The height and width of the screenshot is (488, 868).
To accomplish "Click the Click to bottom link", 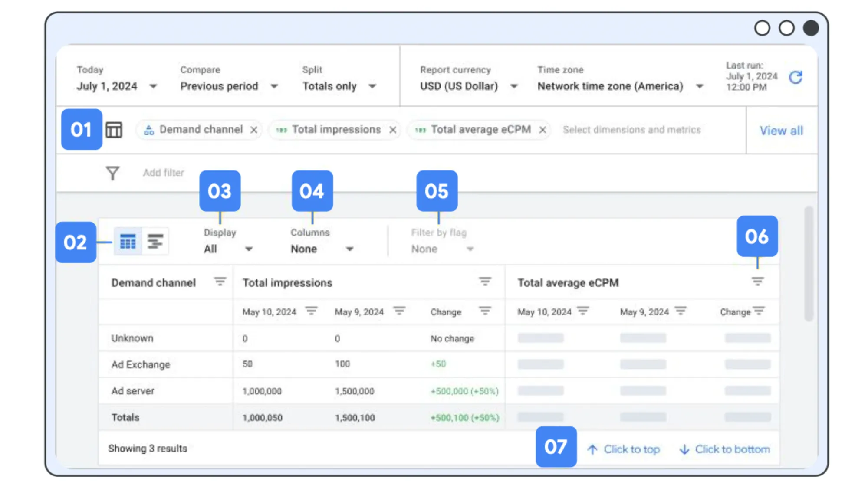I will coord(724,449).
